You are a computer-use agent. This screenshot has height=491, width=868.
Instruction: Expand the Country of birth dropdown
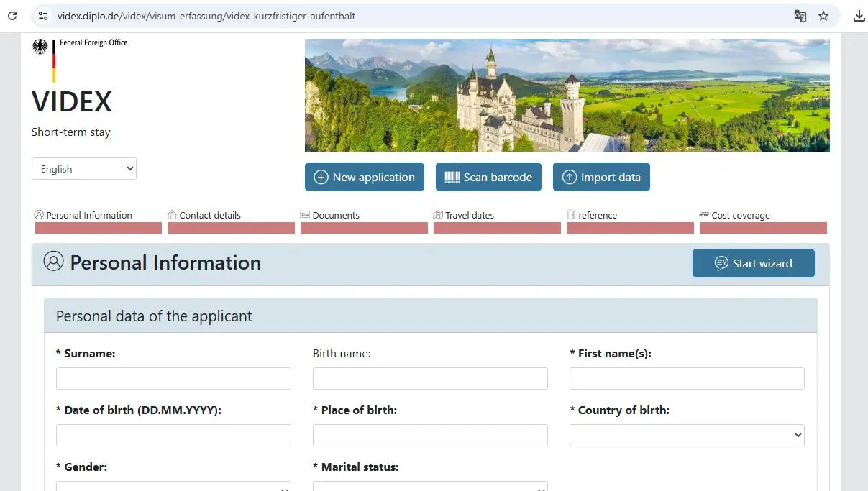(686, 434)
